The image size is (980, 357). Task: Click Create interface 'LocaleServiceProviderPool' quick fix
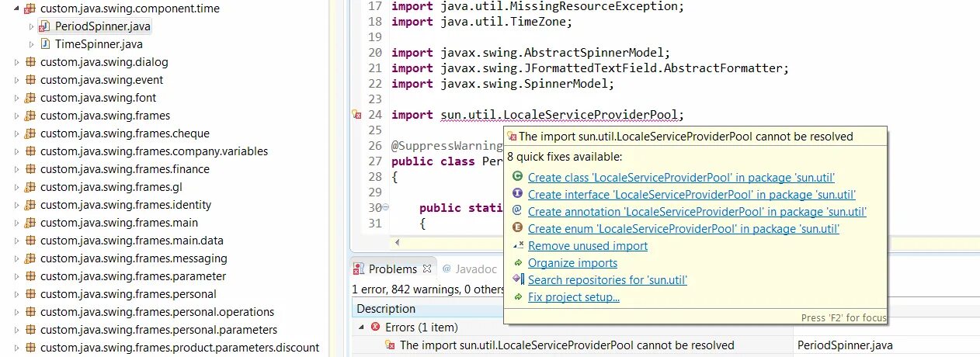[x=692, y=194]
